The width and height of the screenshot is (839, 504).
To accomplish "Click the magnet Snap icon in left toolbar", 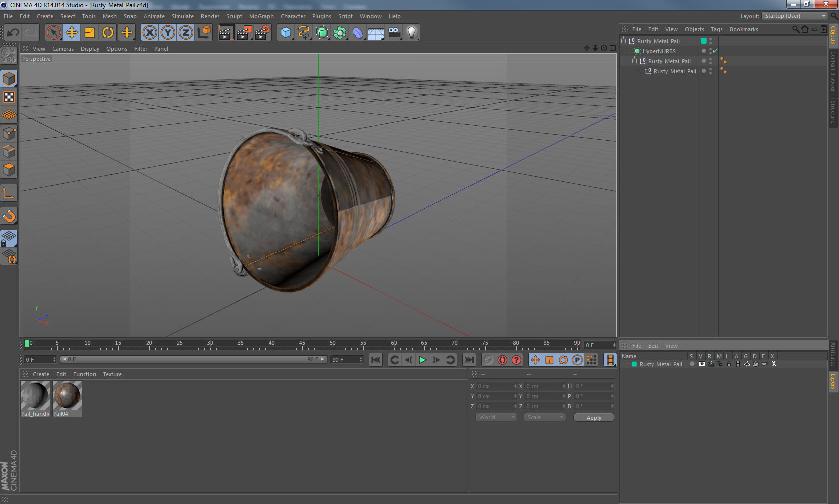I will tap(9, 216).
